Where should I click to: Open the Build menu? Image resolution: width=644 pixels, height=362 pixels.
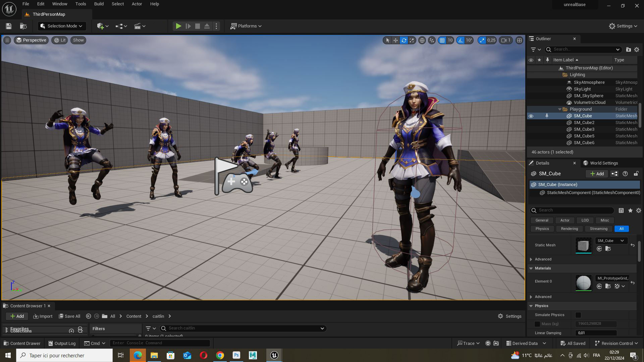tap(99, 4)
